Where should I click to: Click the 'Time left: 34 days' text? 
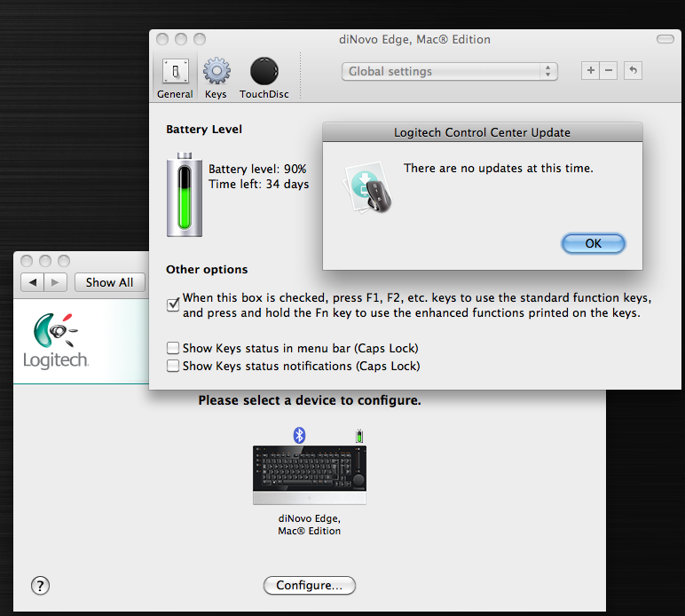258,185
